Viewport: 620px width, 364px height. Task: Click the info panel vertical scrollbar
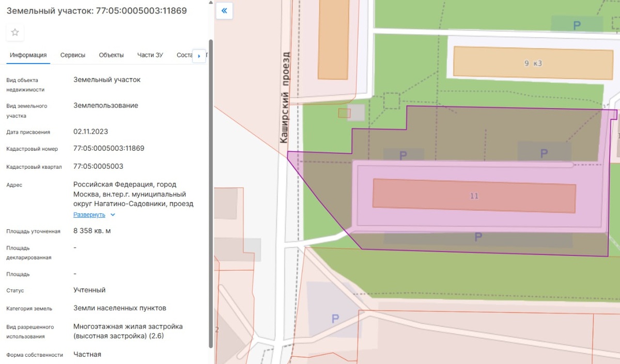[210, 194]
